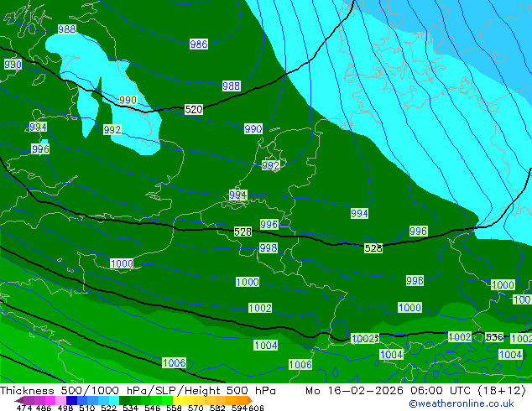Click the legend value 606
The image size is (532, 411).
click(x=256, y=408)
